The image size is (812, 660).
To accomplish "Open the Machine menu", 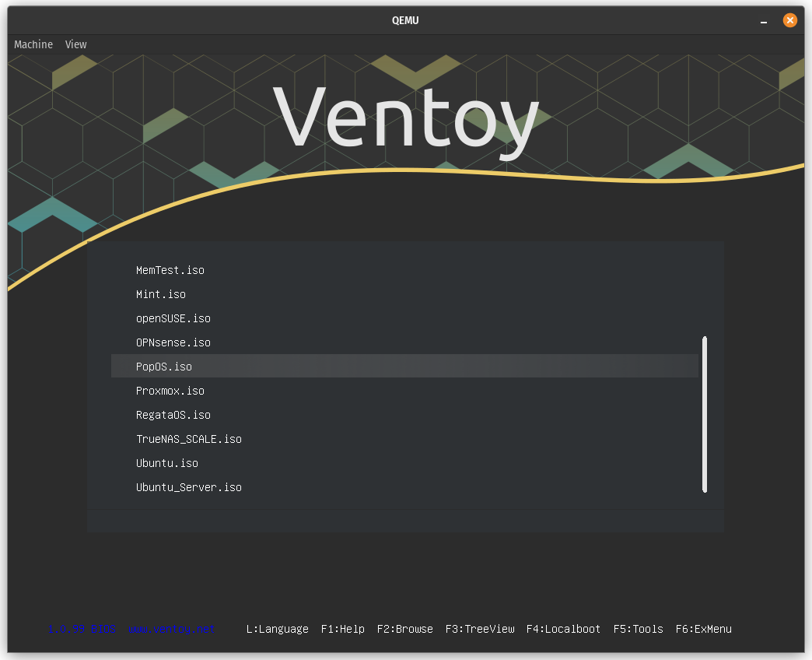I will coord(33,44).
